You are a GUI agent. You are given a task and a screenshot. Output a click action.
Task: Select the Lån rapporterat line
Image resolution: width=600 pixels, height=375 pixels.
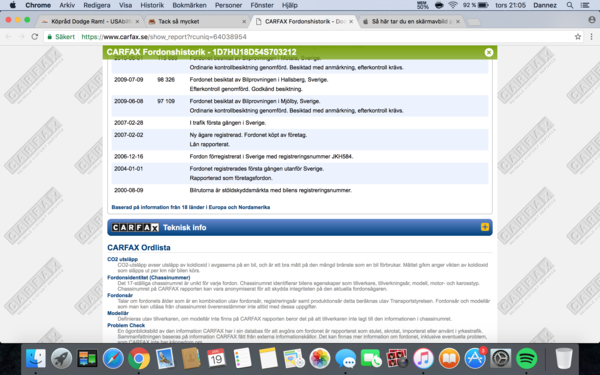pyautogui.click(x=209, y=144)
